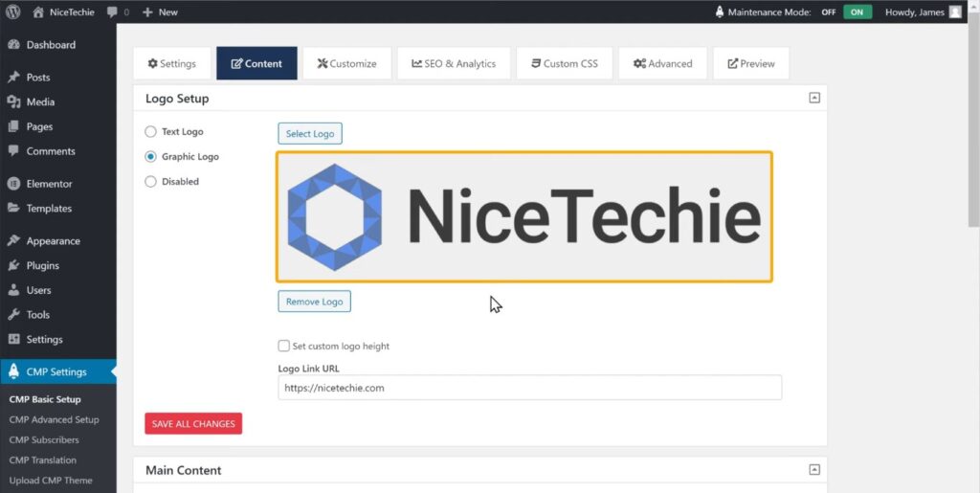Screen dimensions: 980x493
Task: Enable Set custom logo height checkbox
Action: click(x=283, y=347)
